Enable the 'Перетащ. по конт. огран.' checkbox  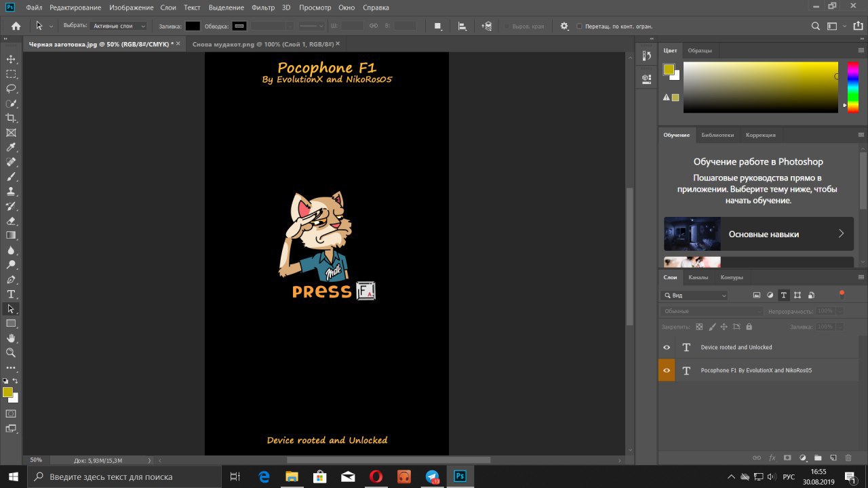click(x=579, y=26)
